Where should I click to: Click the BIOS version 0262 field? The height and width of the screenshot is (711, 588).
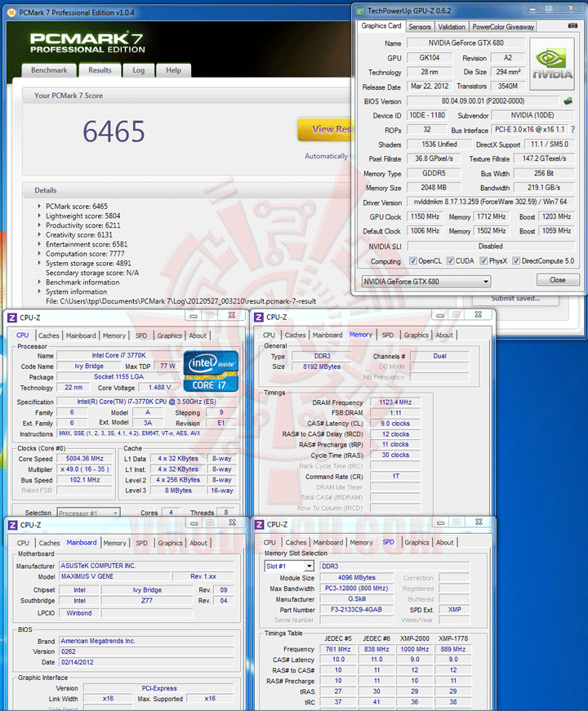(146, 651)
